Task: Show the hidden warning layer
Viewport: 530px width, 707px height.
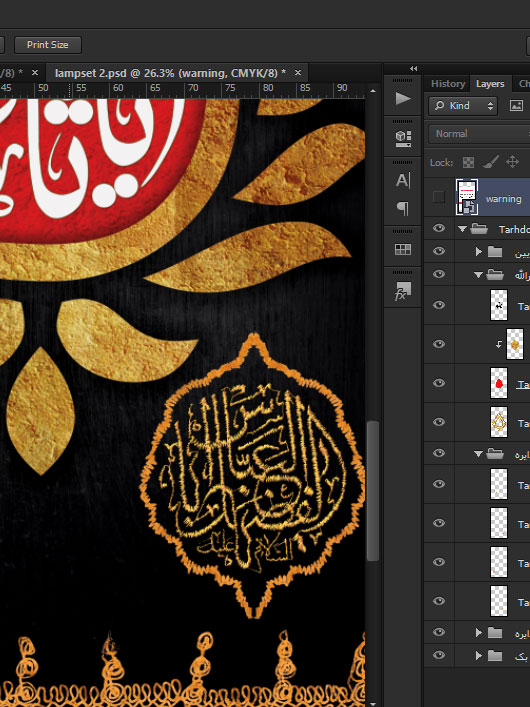Action: pos(438,197)
